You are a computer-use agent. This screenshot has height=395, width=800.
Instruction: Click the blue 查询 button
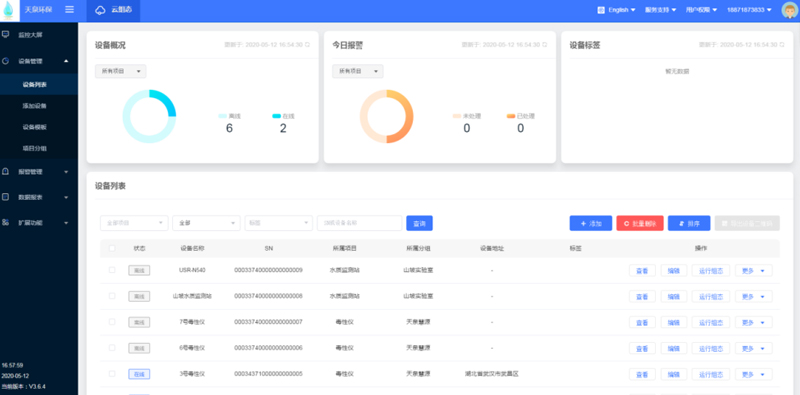coord(419,223)
